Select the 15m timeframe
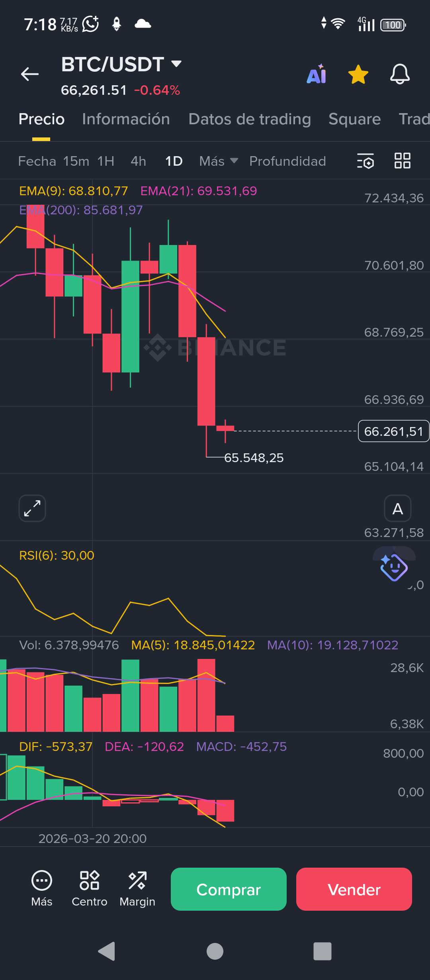Viewport: 430px width, 980px height. (x=76, y=161)
